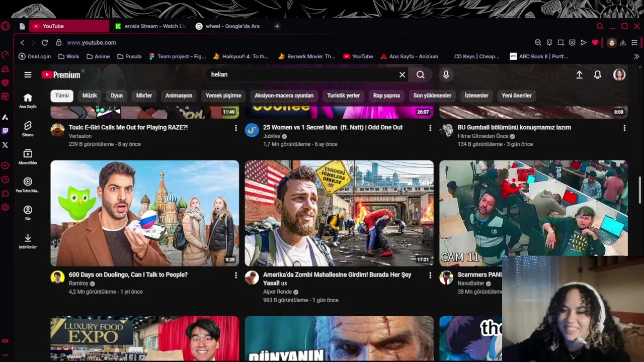Open the Pusula bookmarks folder
The image size is (644, 362).
point(129,56)
